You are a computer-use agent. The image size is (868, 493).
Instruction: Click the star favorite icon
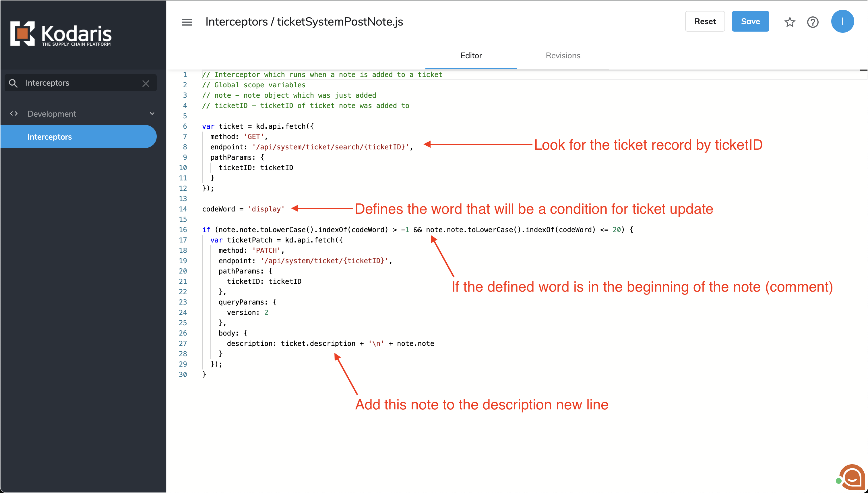(790, 22)
